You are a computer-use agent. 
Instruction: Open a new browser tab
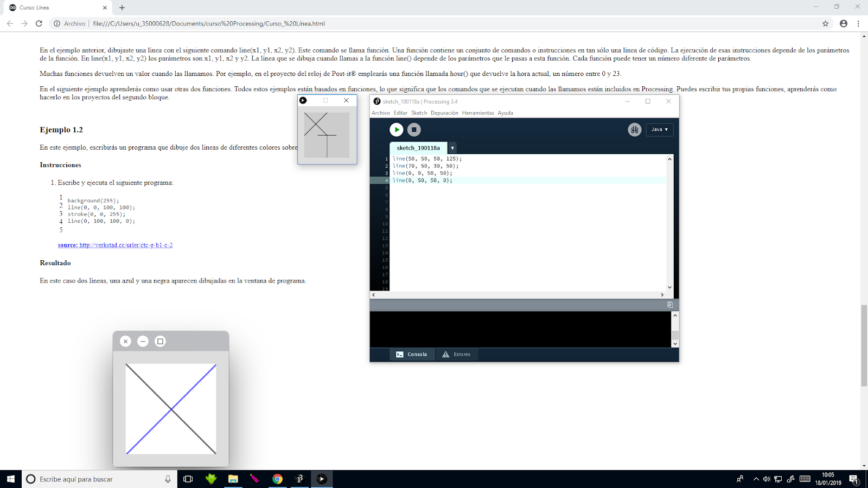pyautogui.click(x=122, y=8)
